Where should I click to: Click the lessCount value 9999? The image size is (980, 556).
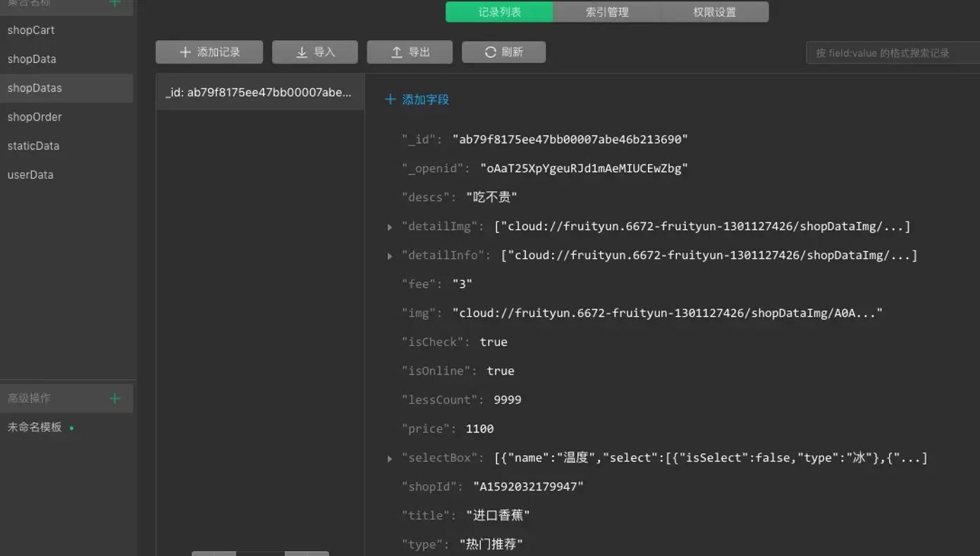pyautogui.click(x=508, y=400)
